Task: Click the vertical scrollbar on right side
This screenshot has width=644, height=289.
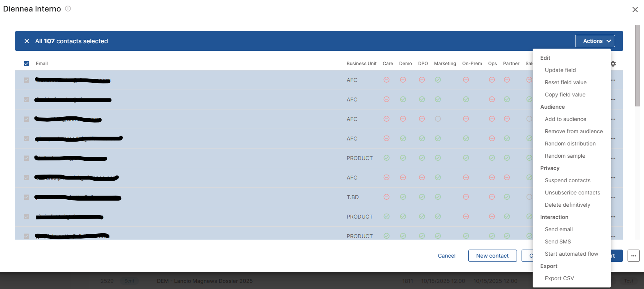Action: tap(637, 65)
